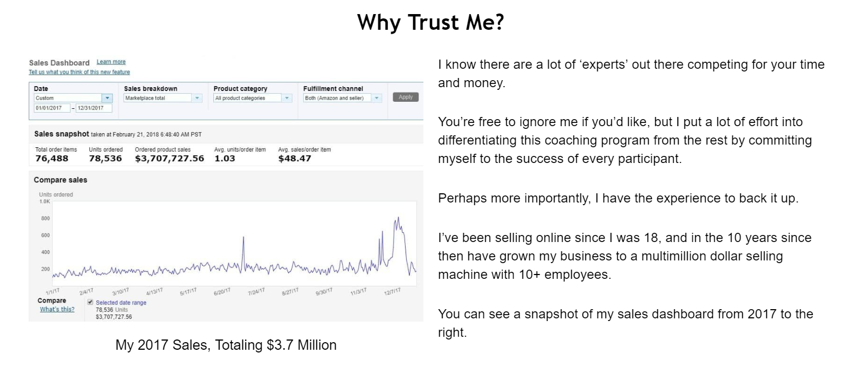Click the Compare sales heading
Screen dimensions: 868x379
(61, 180)
